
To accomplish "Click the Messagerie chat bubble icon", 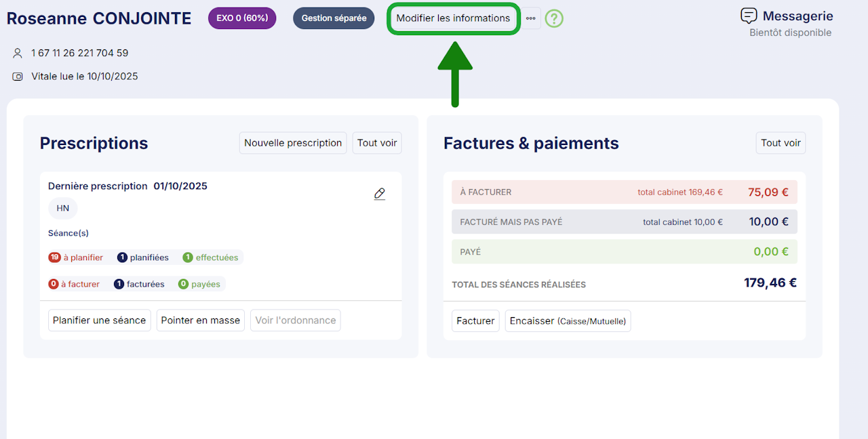I will click(x=749, y=16).
